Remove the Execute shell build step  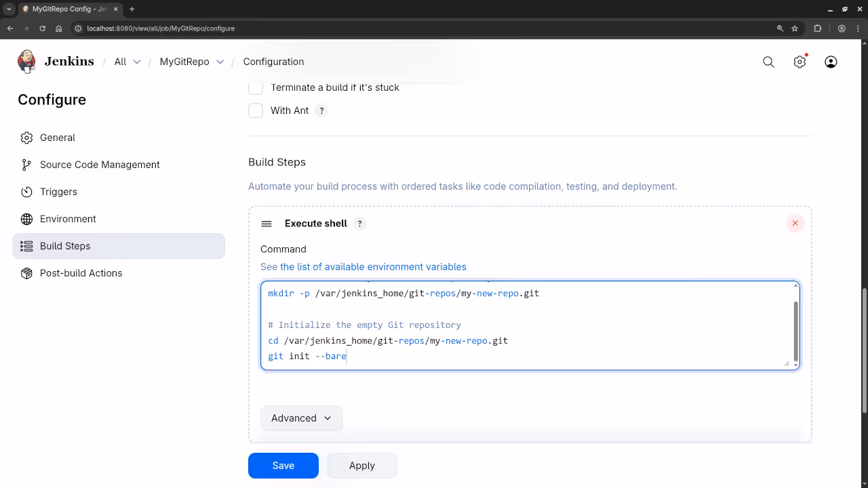[x=795, y=223]
